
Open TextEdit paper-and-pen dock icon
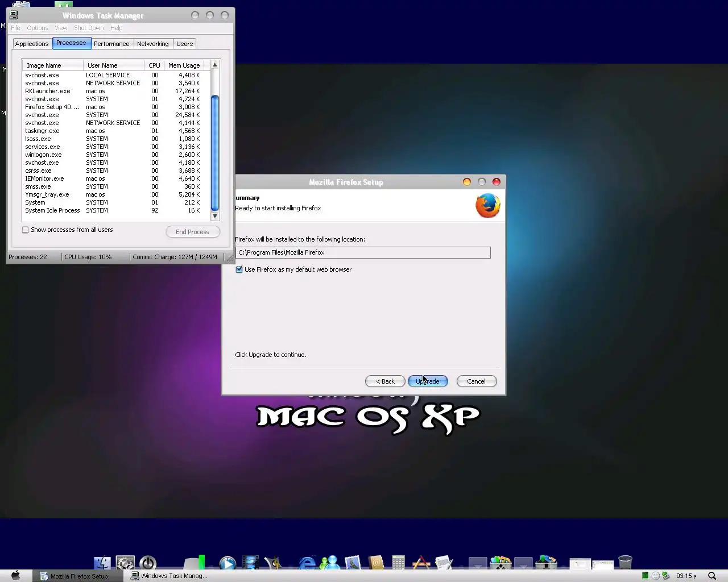[444, 562]
